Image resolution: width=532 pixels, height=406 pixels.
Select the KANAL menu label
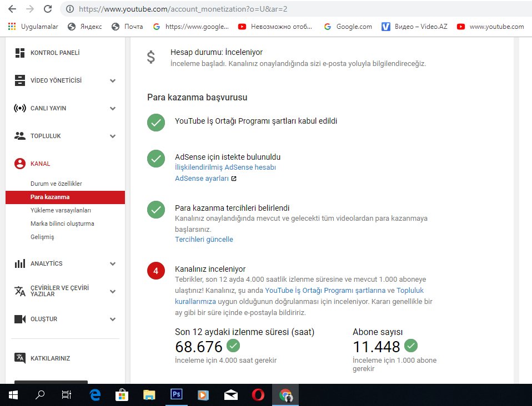[41, 164]
